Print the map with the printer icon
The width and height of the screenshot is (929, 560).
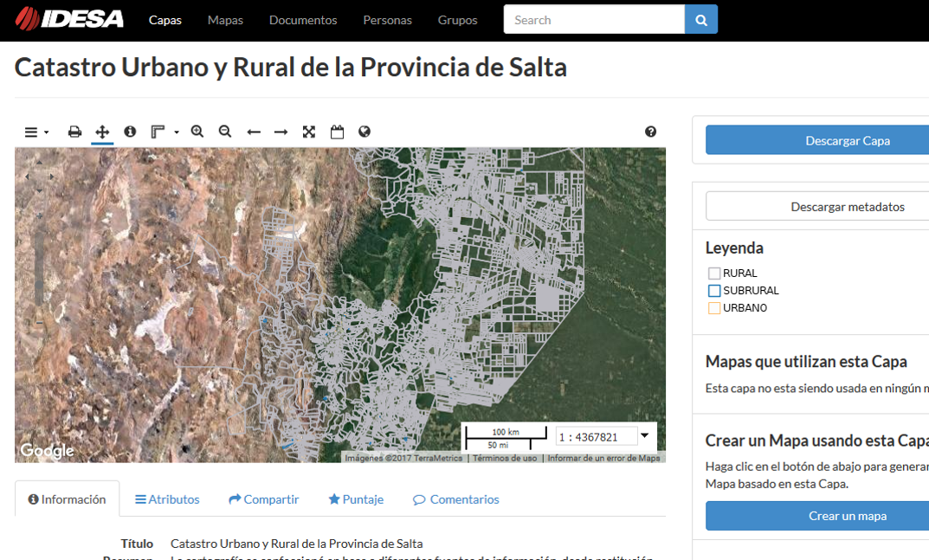tap(74, 132)
